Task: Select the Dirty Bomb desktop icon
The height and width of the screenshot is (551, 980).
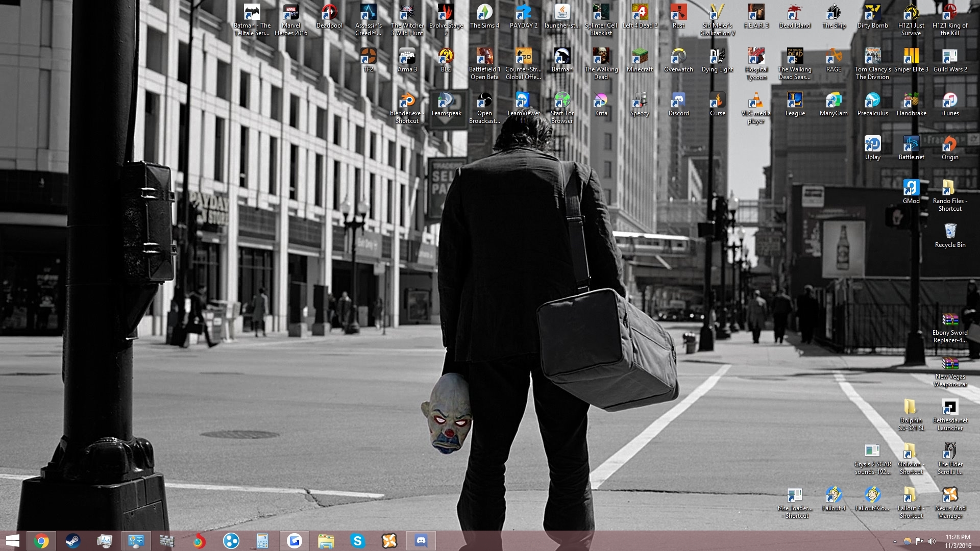Action: click(872, 17)
